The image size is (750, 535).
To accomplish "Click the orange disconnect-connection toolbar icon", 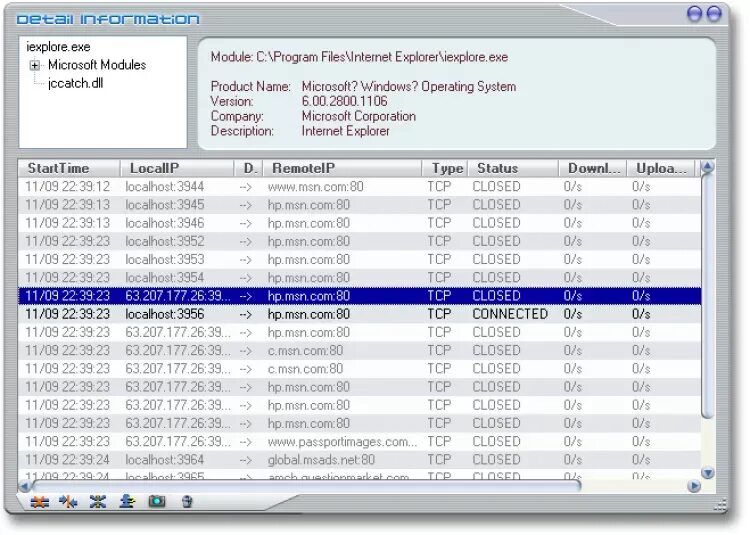I will pos(40,502).
